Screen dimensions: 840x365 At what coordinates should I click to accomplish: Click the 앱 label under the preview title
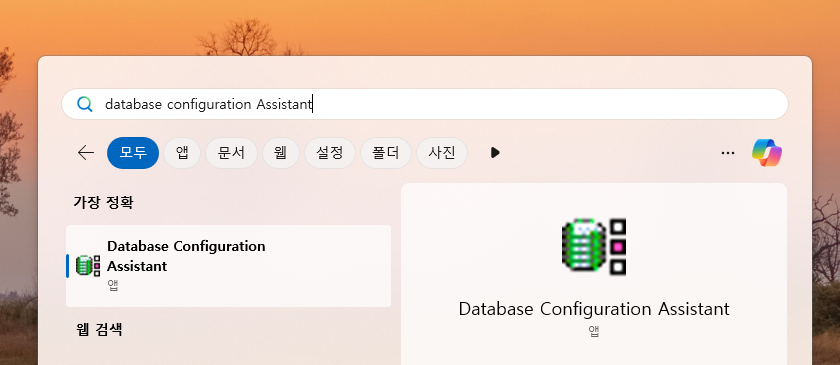click(x=594, y=331)
